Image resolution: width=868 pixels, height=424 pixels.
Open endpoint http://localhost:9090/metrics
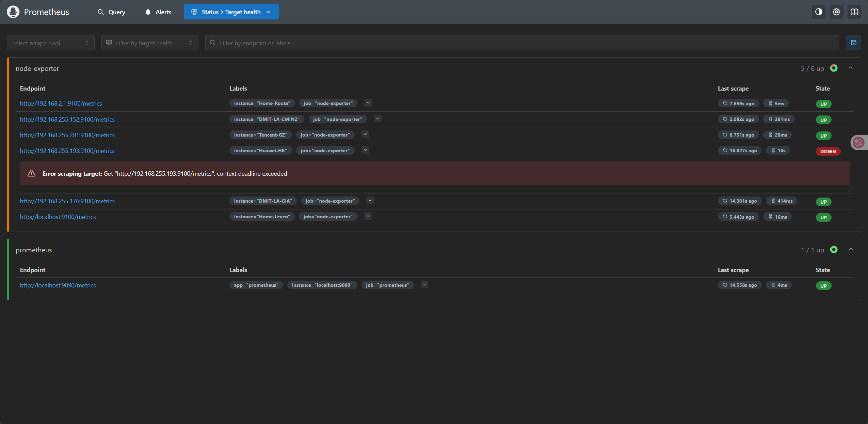click(58, 285)
